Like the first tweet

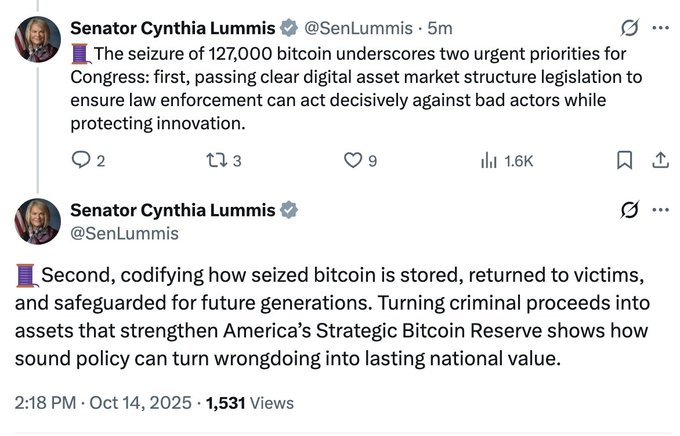click(352, 160)
